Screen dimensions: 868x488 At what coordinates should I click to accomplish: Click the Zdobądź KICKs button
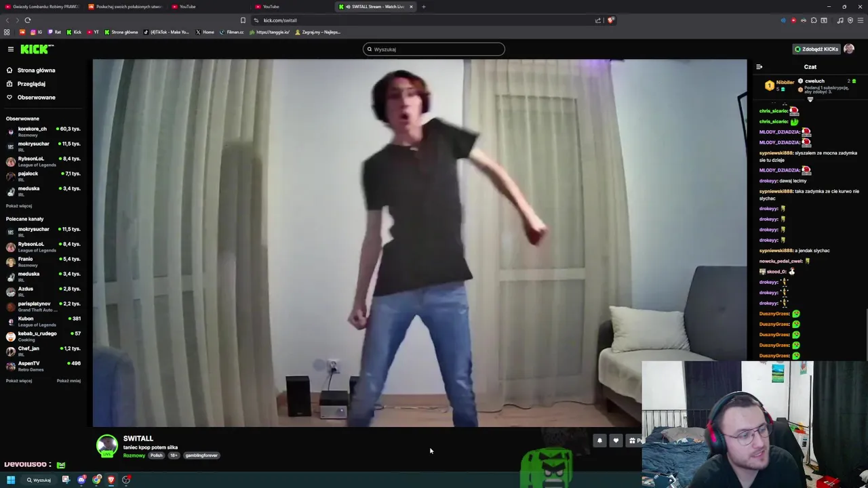[x=816, y=49]
